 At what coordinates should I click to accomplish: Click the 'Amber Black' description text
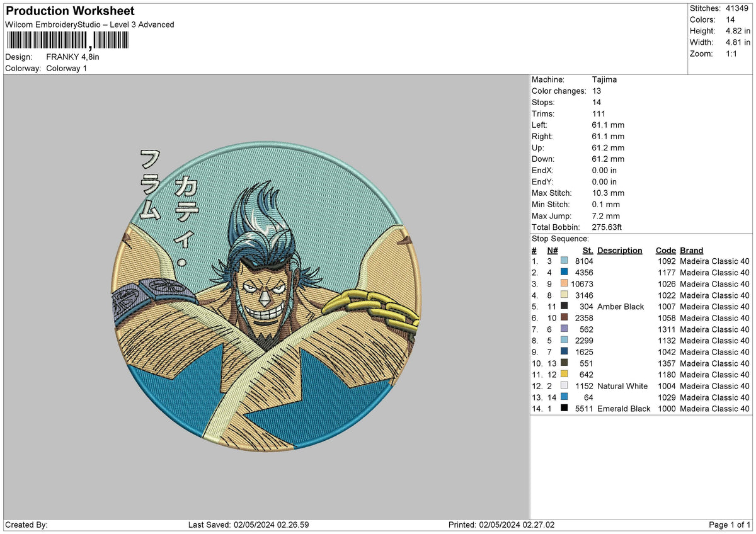(621, 307)
